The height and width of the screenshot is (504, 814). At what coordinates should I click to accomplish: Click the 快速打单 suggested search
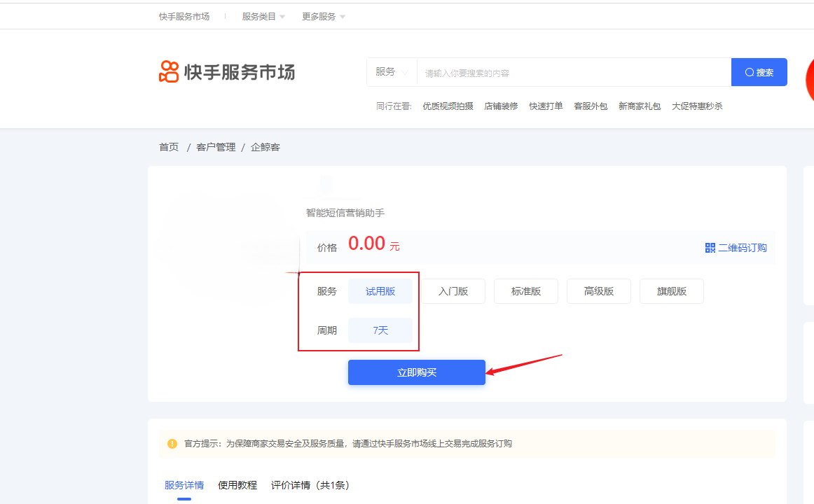coord(546,106)
